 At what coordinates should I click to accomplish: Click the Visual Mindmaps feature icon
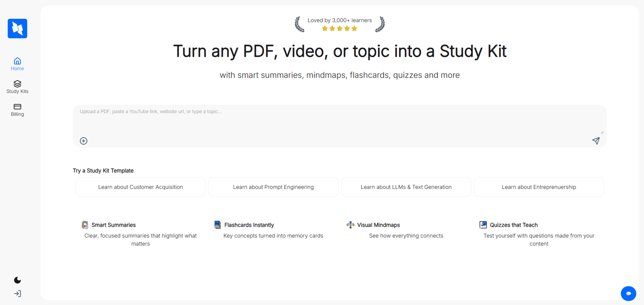click(x=350, y=225)
